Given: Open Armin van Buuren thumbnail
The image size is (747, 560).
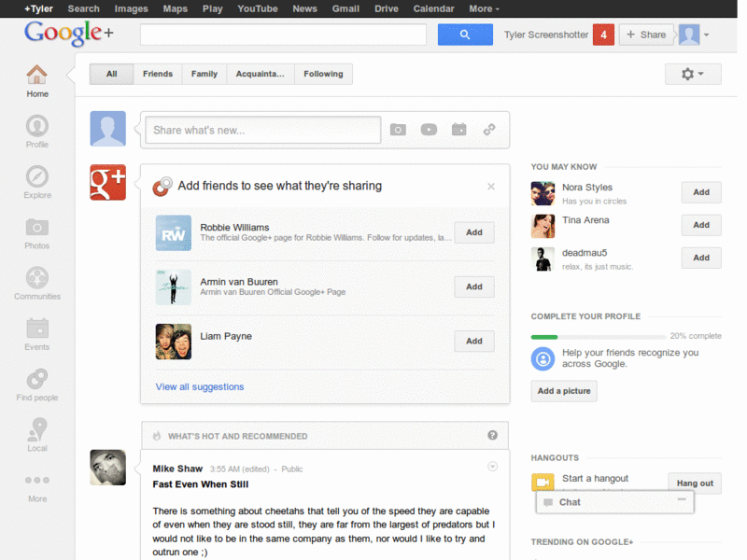Looking at the screenshot, I should coord(174,287).
